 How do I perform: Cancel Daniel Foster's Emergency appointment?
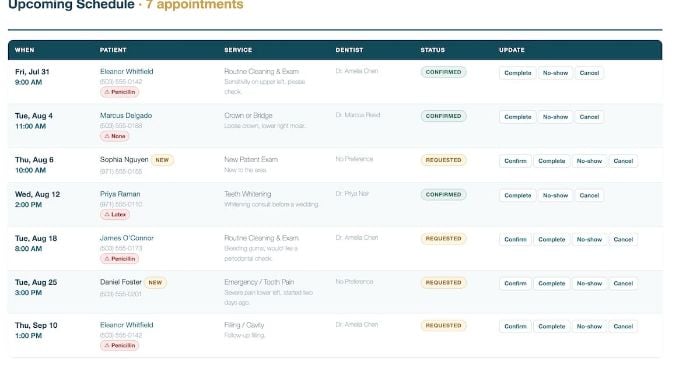pyautogui.click(x=623, y=283)
